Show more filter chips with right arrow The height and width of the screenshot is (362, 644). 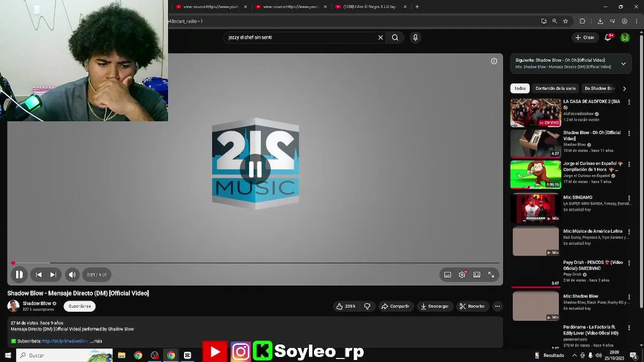pyautogui.click(x=624, y=88)
